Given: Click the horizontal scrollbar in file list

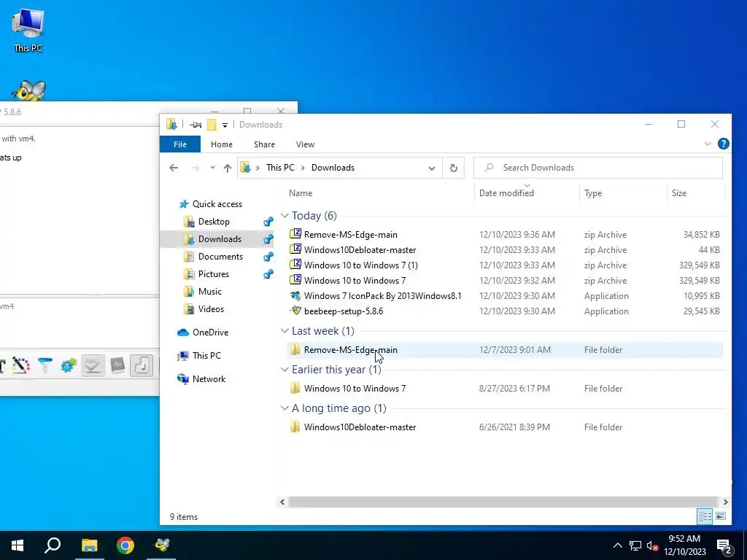Looking at the screenshot, I should point(503,502).
